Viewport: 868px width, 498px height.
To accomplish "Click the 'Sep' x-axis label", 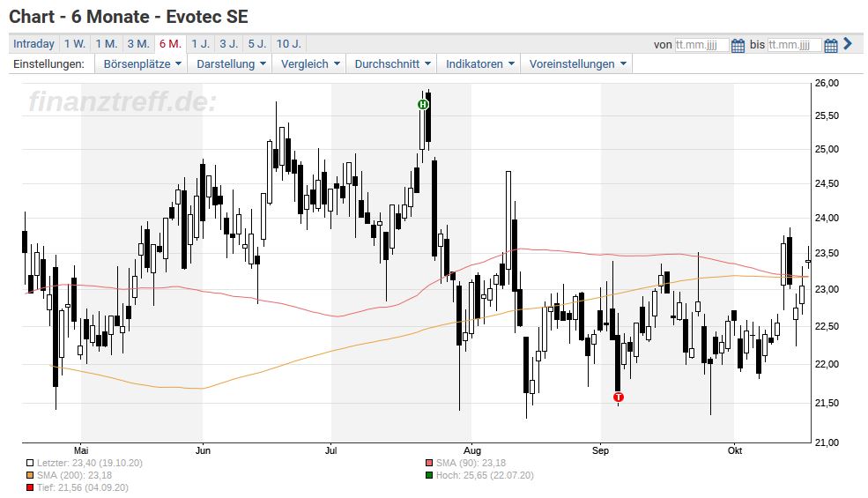I will point(600,450).
